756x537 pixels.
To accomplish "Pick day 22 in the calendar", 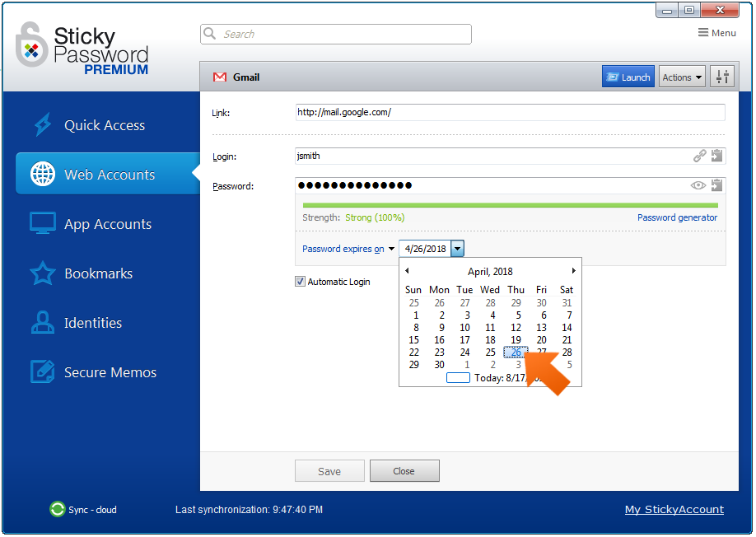I will click(413, 353).
